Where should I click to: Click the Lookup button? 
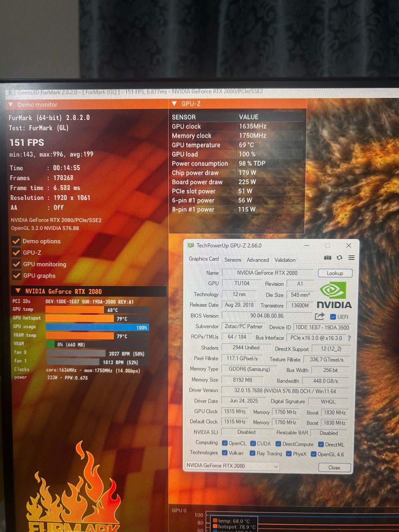point(335,273)
